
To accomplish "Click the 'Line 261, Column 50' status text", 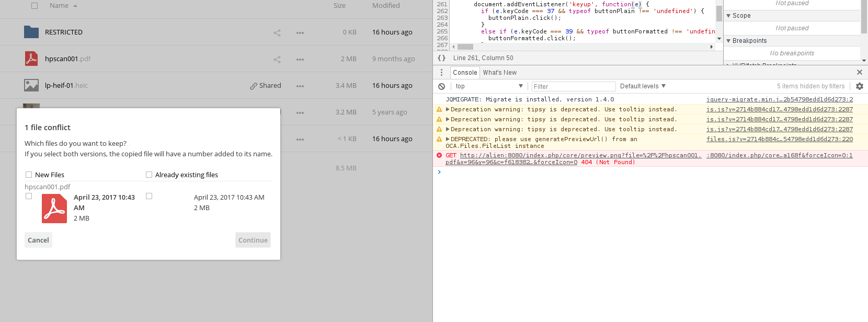I will (x=483, y=58).
